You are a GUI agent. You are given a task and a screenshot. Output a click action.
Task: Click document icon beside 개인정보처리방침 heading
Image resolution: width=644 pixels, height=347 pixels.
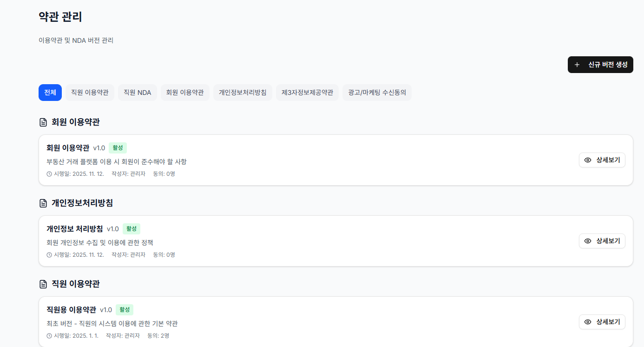tap(43, 203)
